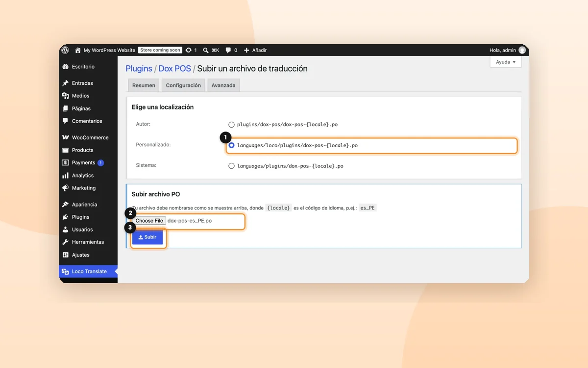Image resolution: width=588 pixels, height=368 pixels.
Task: Open Escritorio menu item
Action: tap(88, 67)
